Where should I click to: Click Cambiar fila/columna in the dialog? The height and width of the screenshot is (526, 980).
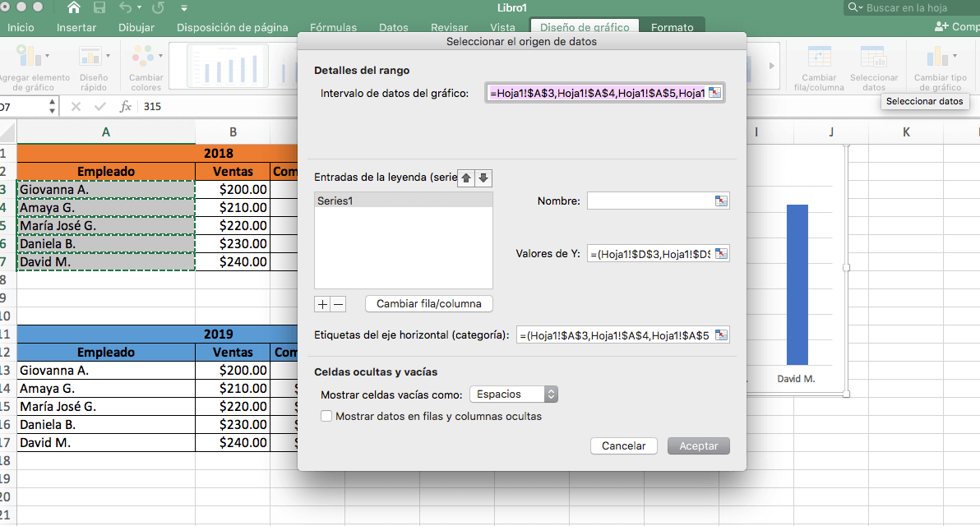click(x=428, y=303)
